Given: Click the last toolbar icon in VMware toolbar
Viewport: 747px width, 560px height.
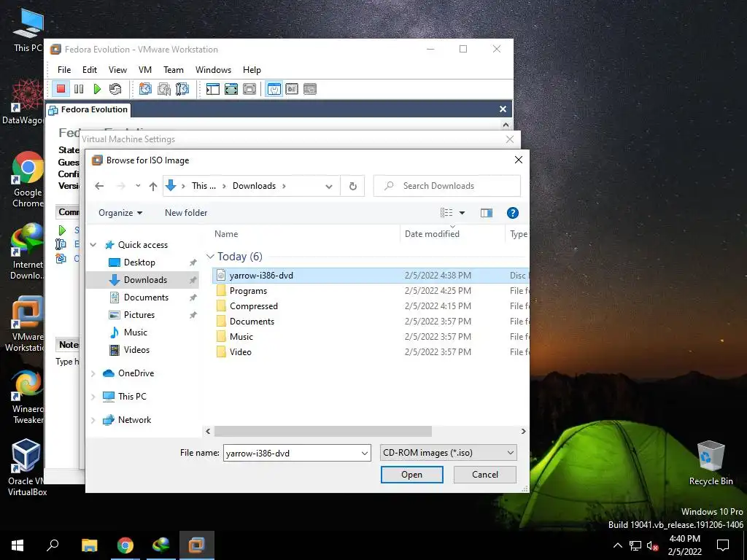Looking at the screenshot, I should coord(310,89).
